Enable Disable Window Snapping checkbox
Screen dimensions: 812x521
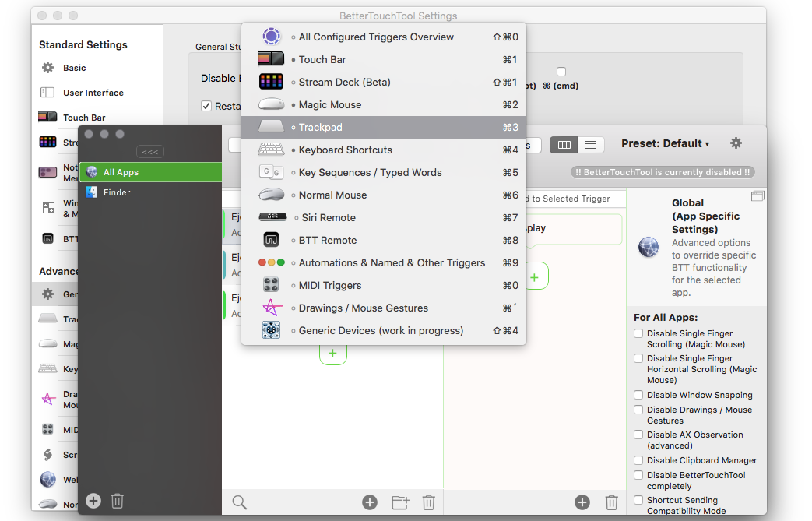click(638, 395)
